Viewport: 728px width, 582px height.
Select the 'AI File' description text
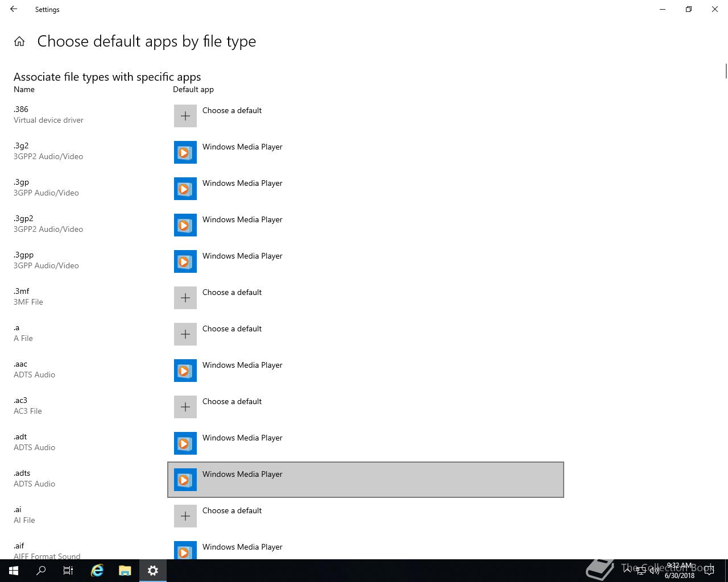click(24, 520)
